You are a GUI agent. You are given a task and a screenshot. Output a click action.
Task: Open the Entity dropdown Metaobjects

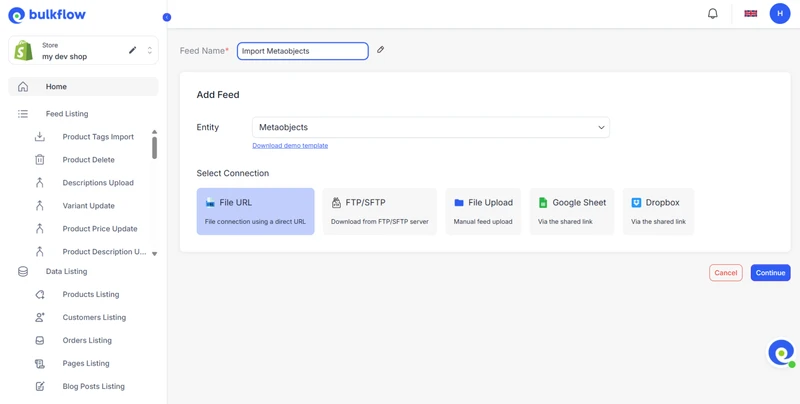click(431, 127)
